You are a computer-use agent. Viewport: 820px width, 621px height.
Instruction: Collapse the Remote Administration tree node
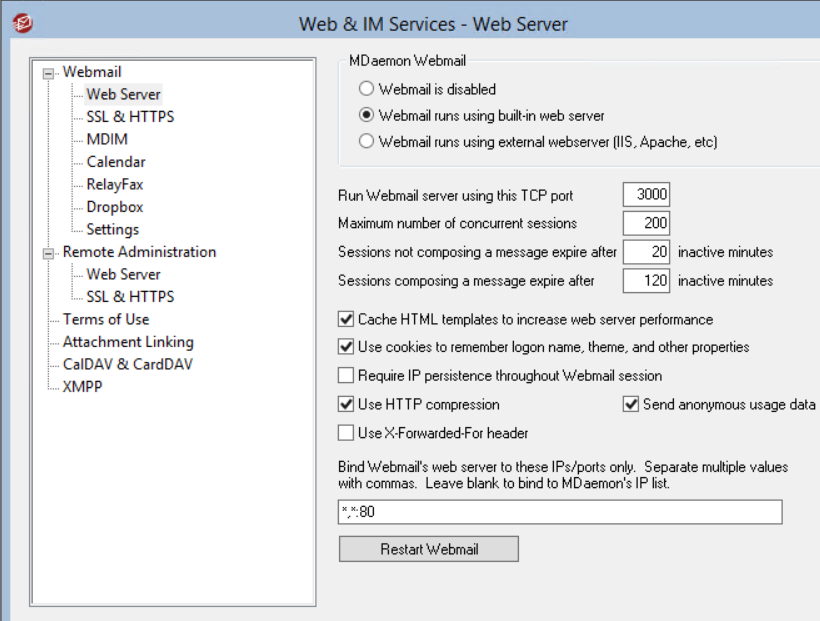[48, 253]
